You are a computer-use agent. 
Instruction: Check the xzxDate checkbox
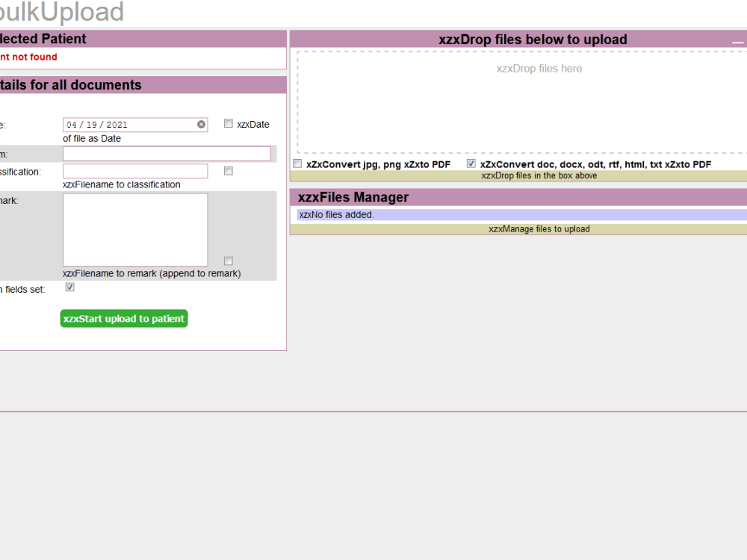coord(229,123)
